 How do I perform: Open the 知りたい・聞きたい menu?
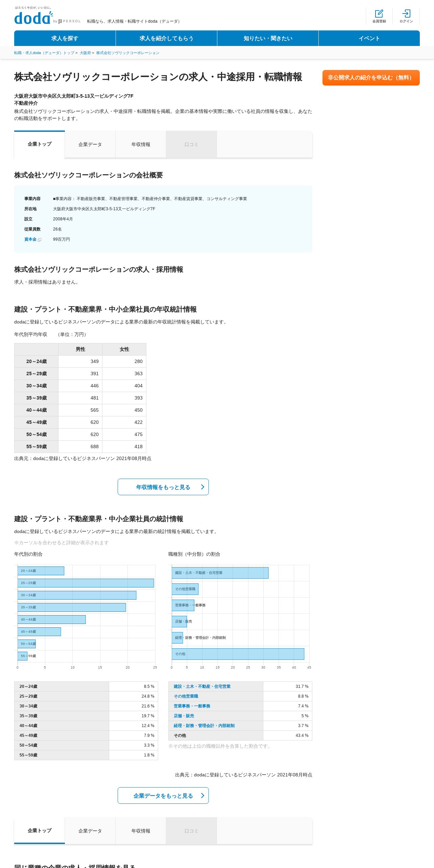point(268,38)
